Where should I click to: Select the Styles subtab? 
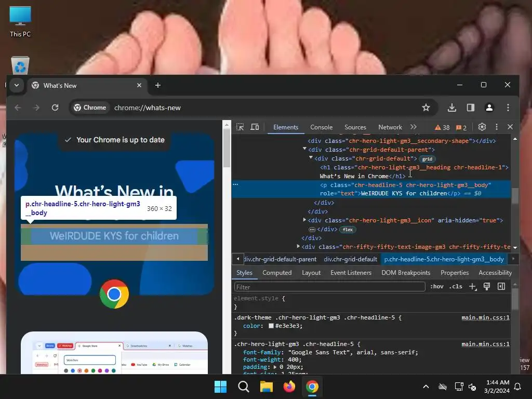point(244,273)
